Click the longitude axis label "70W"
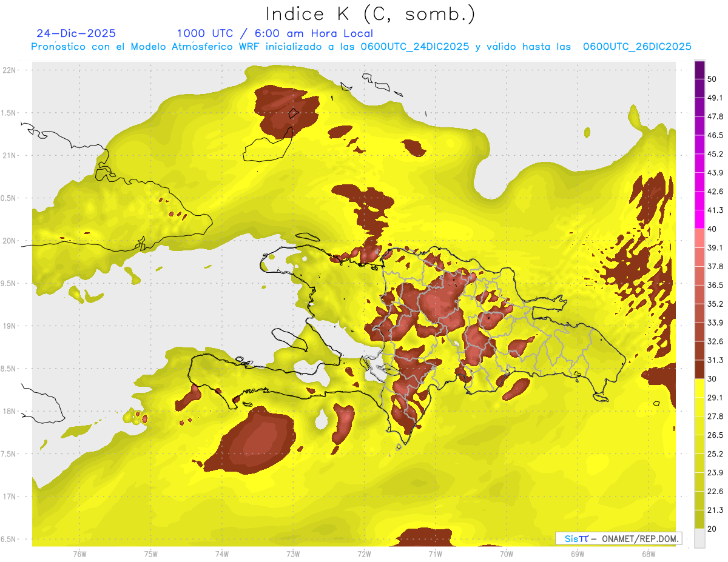Image resolution: width=728 pixels, height=562 pixels. pos(507,554)
